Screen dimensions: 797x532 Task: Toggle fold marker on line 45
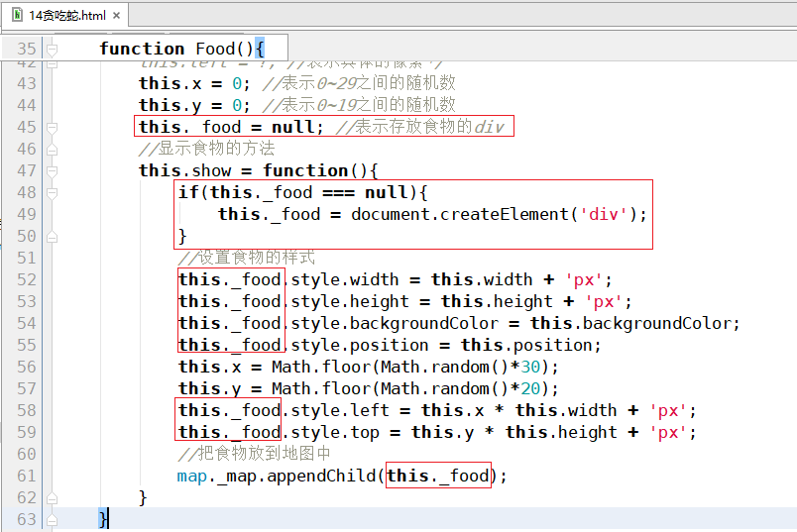coord(50,127)
